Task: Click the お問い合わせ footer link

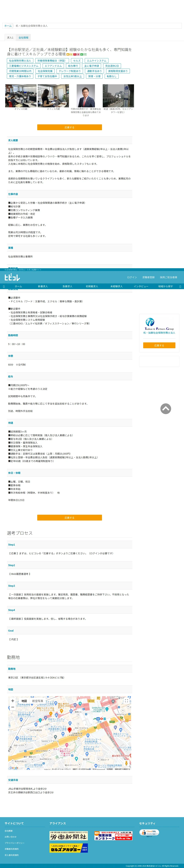Action: click(x=10, y=837)
